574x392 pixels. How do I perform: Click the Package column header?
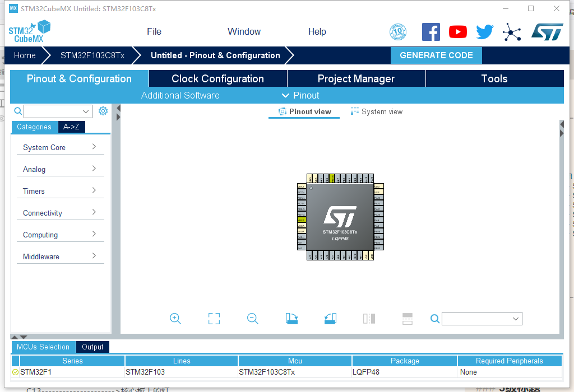point(405,361)
